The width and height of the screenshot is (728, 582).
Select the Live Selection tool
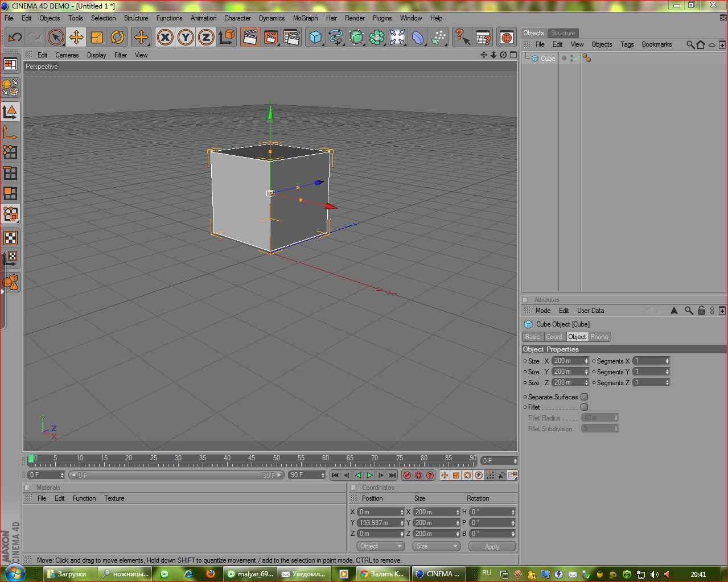[55, 38]
